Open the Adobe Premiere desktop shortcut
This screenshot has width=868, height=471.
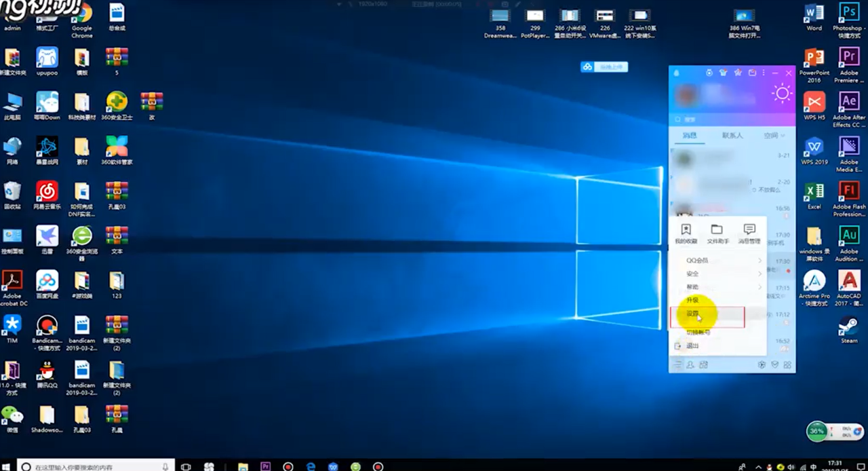pyautogui.click(x=848, y=65)
